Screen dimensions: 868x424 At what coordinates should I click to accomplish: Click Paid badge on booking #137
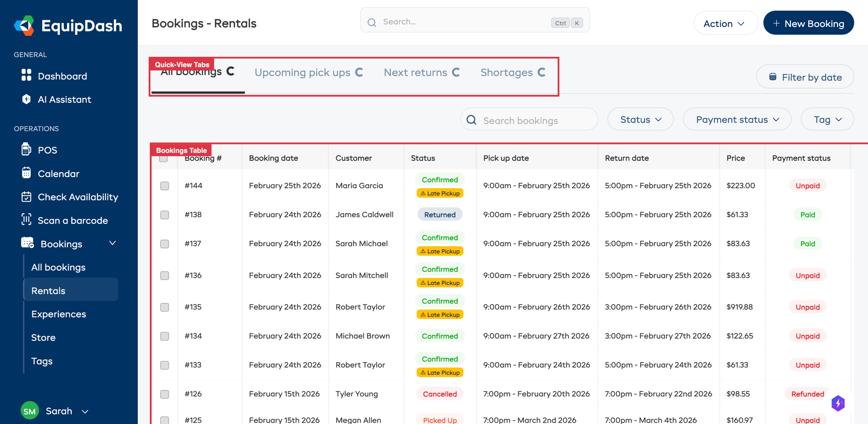pos(808,244)
